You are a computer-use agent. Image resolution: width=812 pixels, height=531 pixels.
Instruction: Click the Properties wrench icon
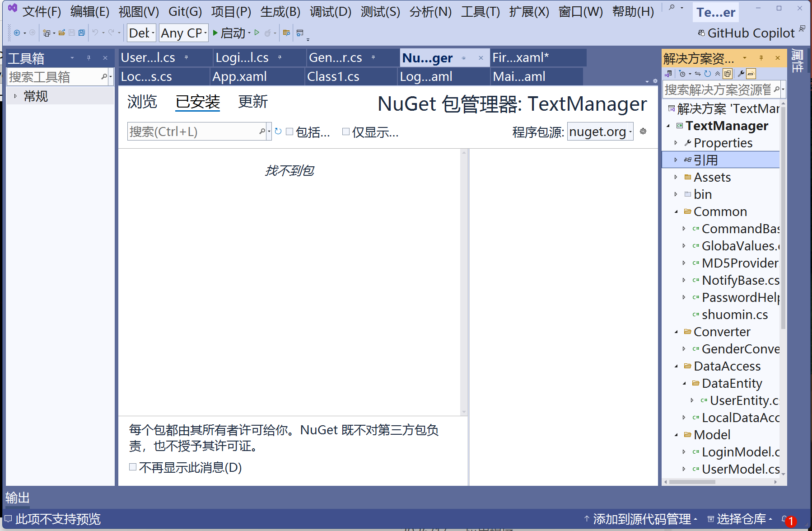point(741,74)
